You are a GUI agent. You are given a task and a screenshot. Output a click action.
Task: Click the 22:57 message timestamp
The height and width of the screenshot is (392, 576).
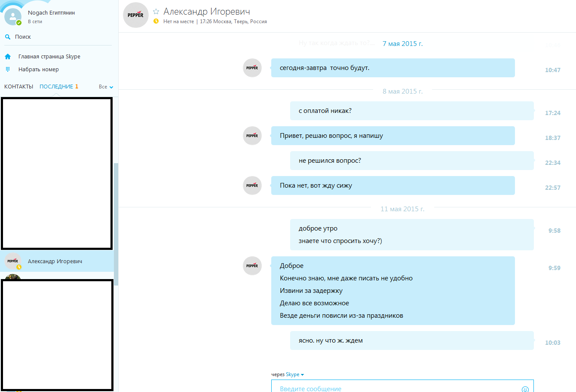(x=553, y=188)
